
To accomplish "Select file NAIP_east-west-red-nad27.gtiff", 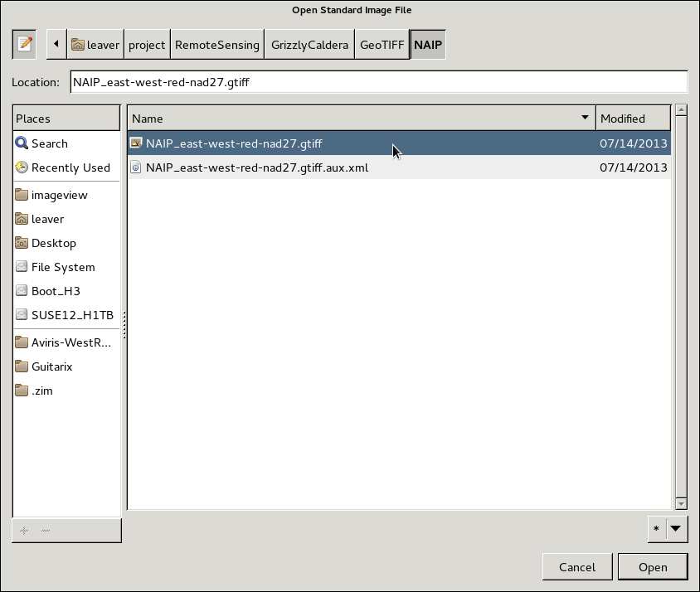I will [399, 143].
